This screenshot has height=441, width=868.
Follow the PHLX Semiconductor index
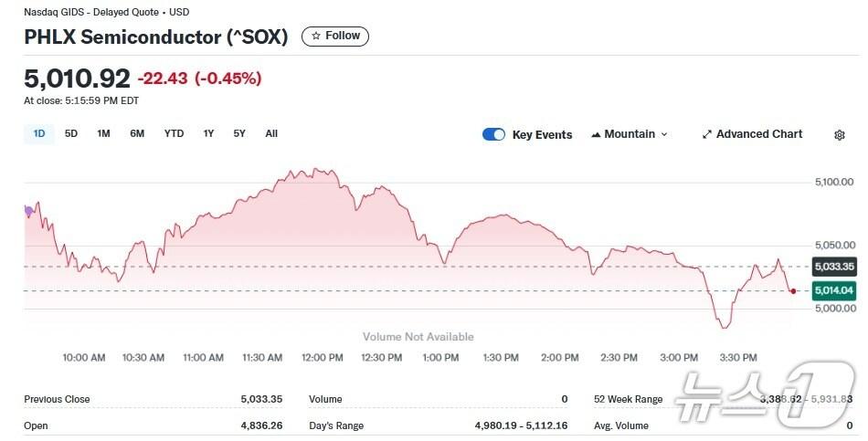click(x=335, y=37)
